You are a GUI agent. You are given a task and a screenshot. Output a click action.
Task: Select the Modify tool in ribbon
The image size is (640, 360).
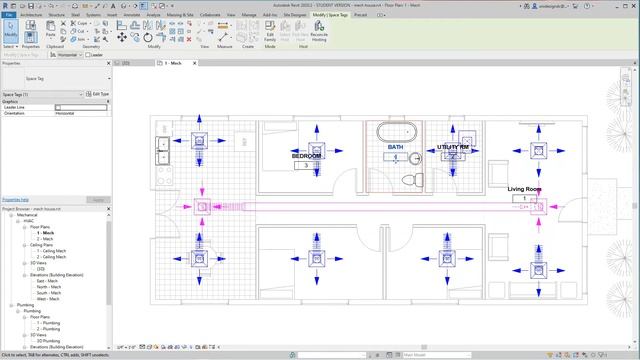(11, 31)
